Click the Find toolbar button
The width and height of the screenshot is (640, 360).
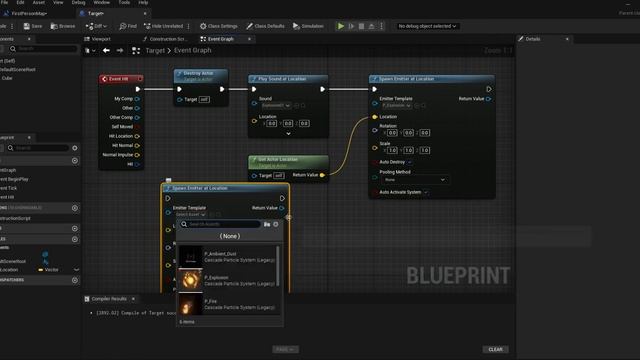click(x=128, y=26)
